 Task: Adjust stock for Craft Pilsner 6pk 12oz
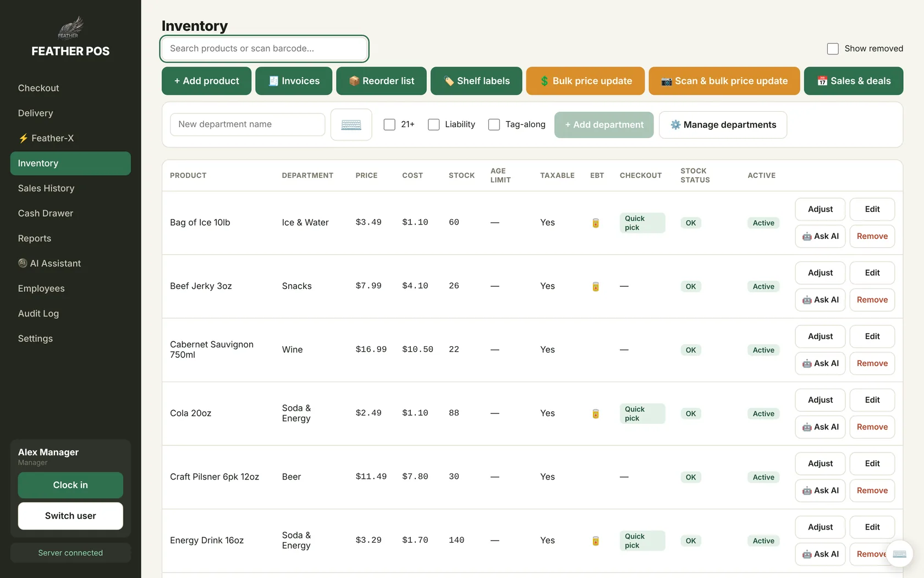coord(820,464)
